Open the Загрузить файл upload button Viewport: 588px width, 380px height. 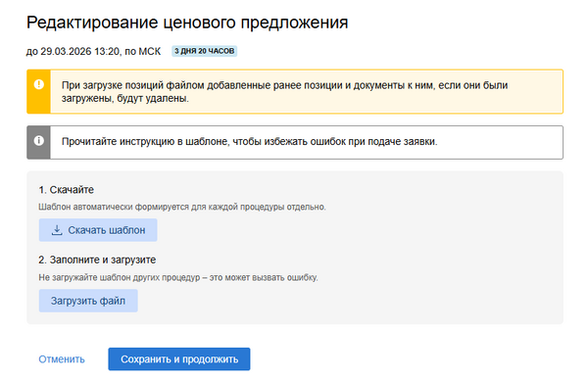pos(88,301)
